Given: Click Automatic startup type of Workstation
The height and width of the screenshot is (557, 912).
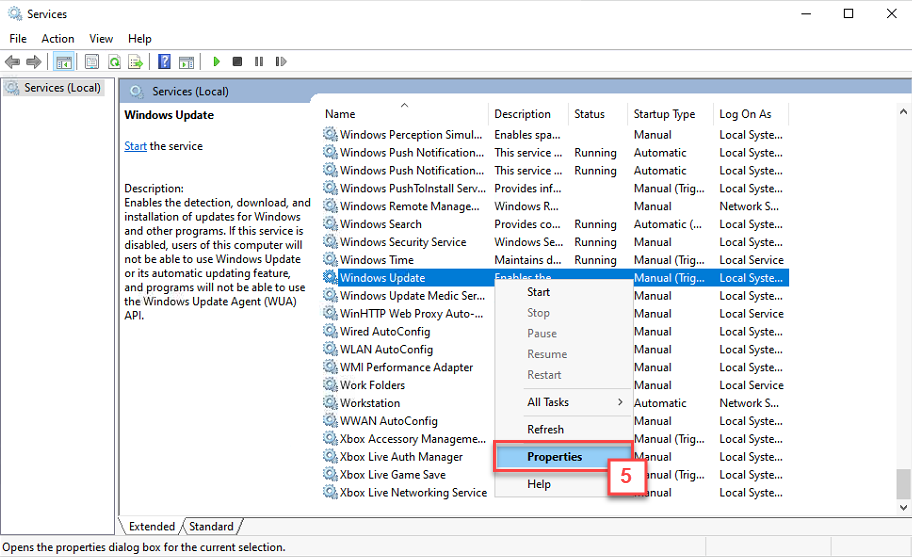Looking at the screenshot, I should coord(660,403).
